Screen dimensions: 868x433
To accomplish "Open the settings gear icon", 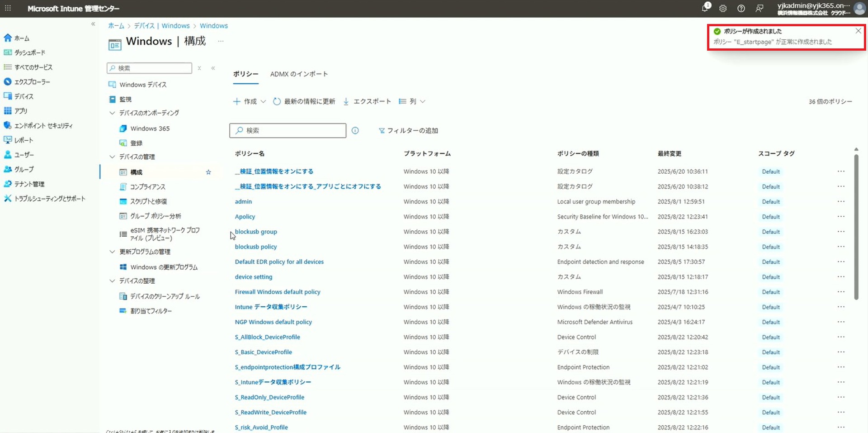I will 723,8.
